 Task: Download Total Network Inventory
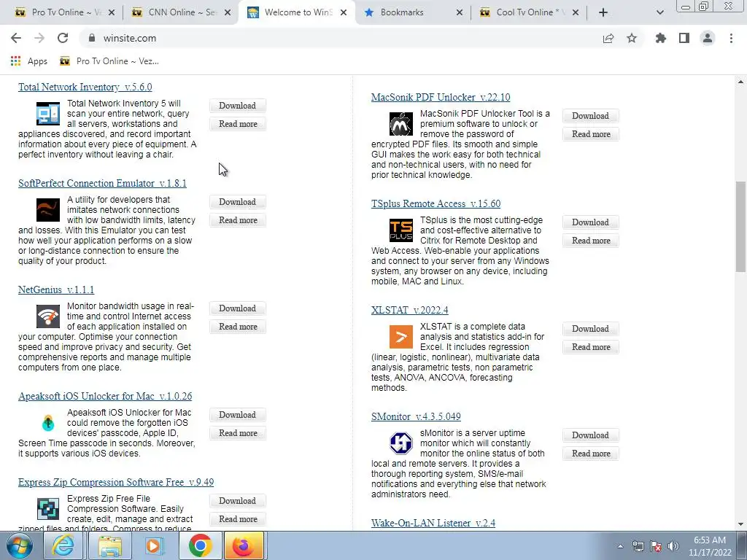coord(237,106)
